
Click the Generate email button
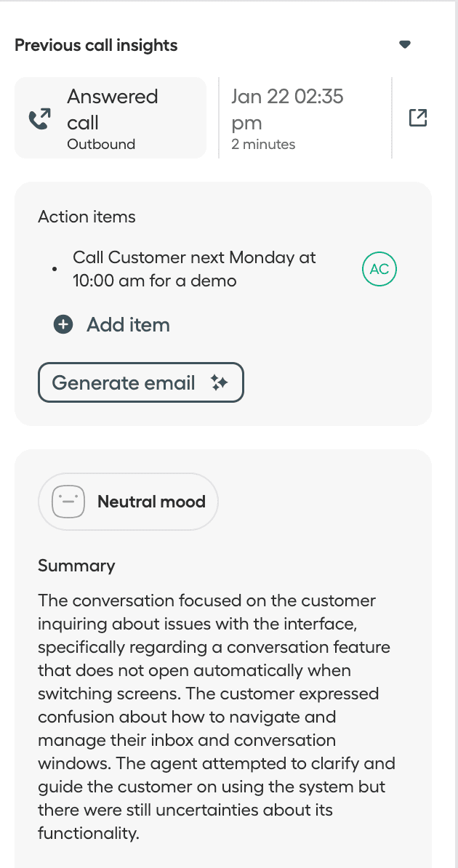[140, 382]
